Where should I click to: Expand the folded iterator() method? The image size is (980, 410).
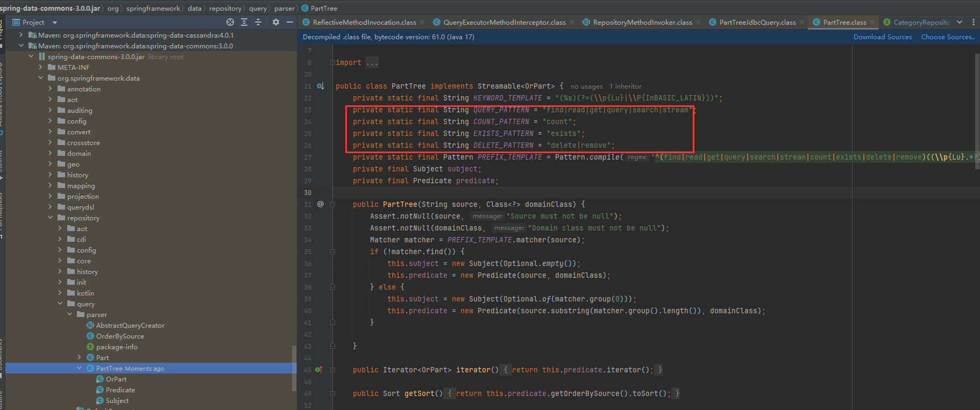coord(332,370)
